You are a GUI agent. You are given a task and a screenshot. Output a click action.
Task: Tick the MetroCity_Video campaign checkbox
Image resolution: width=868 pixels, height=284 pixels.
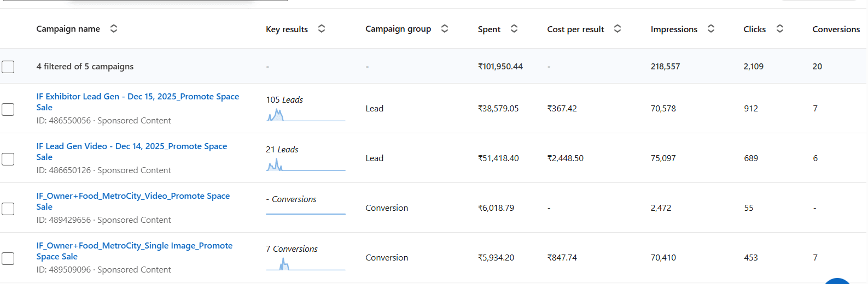(8, 209)
